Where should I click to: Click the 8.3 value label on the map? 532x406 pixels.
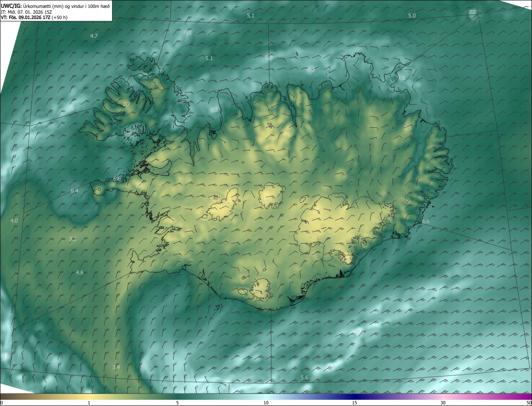214,110
